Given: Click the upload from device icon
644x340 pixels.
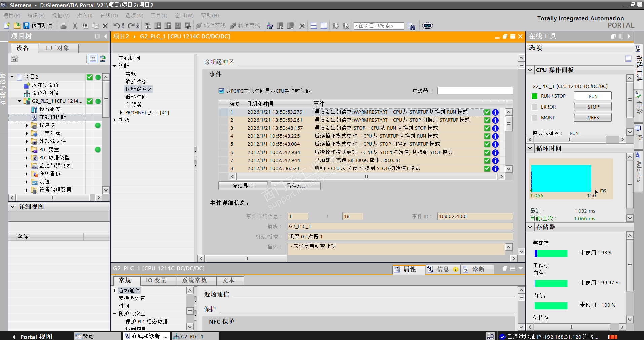Looking at the screenshot, I should 168,26.
